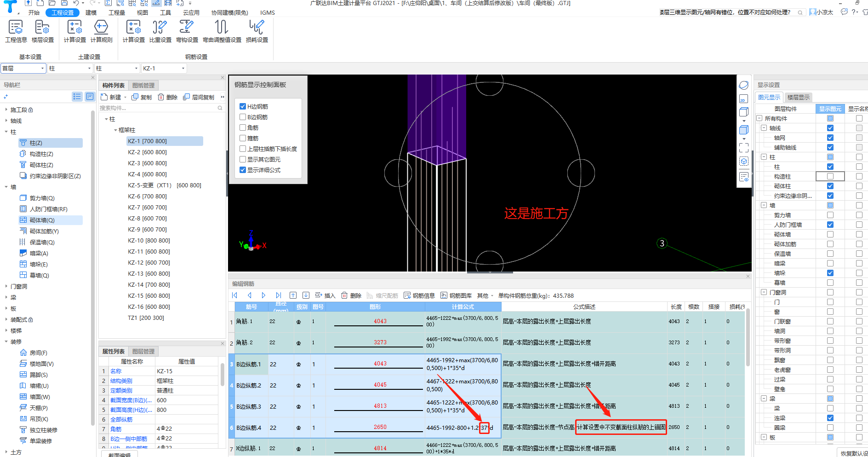
Task: Click 结构类别 property link
Action: click(x=121, y=381)
